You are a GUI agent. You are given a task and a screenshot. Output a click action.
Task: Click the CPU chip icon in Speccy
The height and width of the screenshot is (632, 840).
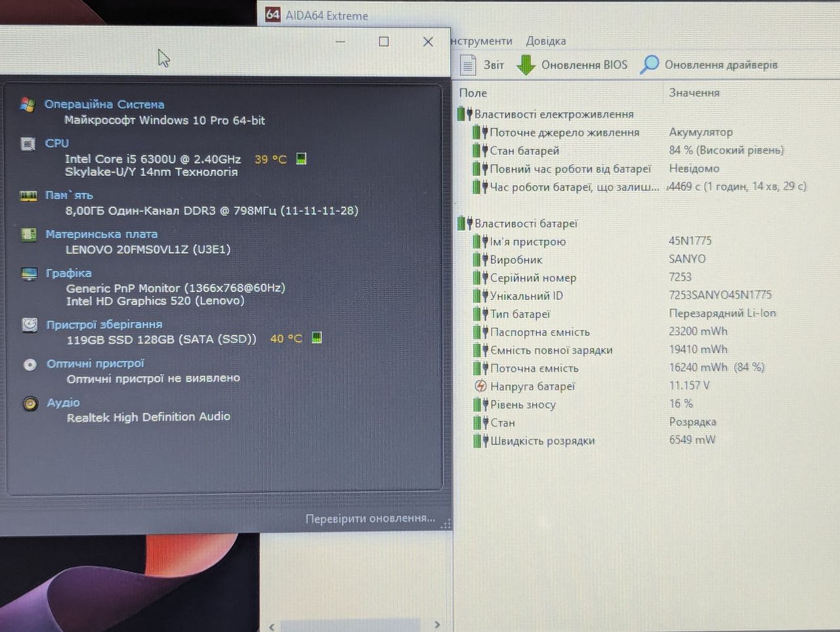pos(28,144)
